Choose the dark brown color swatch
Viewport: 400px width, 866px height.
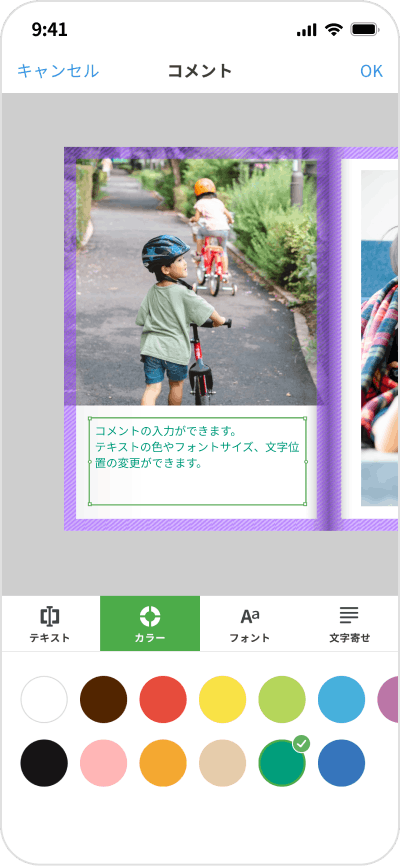click(x=103, y=699)
